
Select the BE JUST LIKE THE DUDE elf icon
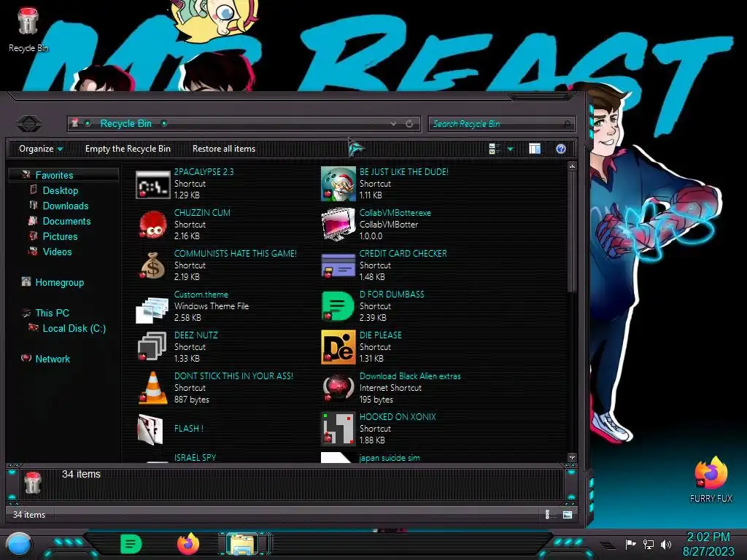[x=338, y=184]
